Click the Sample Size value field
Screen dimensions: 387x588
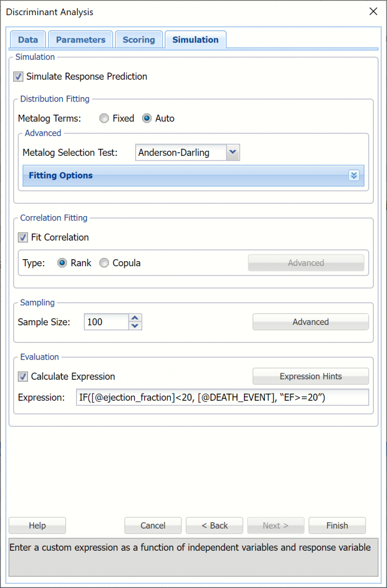pyautogui.click(x=106, y=322)
